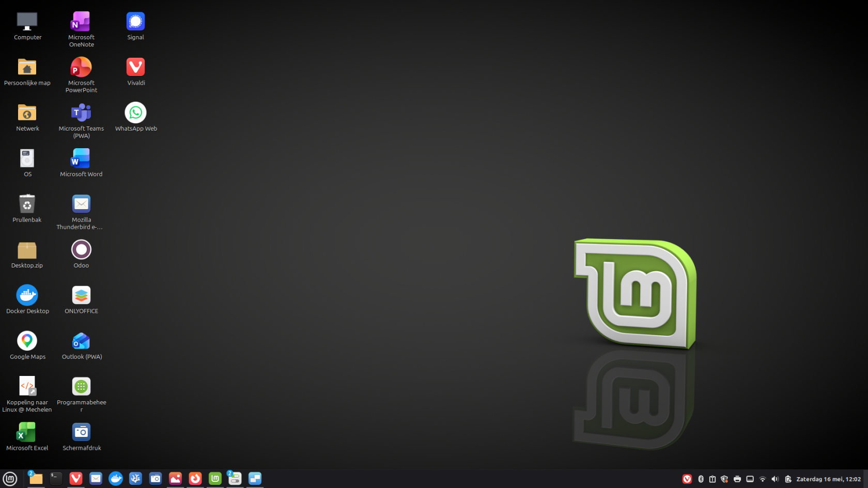Launch the terminal from the taskbar

(x=56, y=479)
